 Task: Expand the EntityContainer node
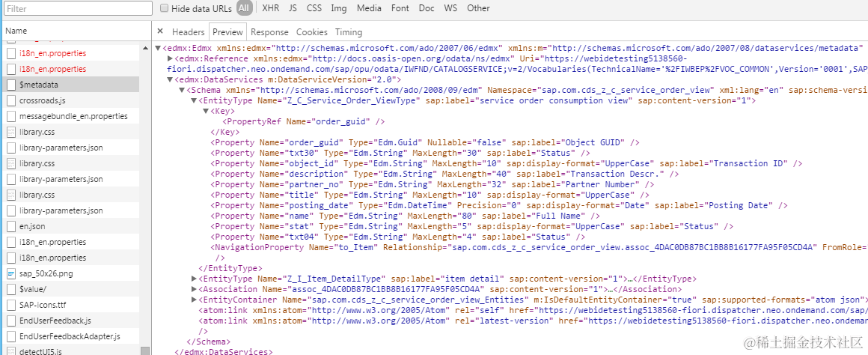(194, 300)
